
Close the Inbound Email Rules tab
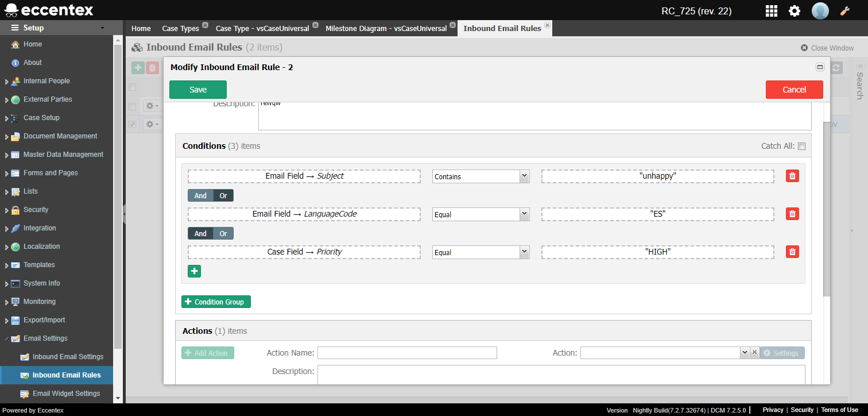tap(547, 25)
